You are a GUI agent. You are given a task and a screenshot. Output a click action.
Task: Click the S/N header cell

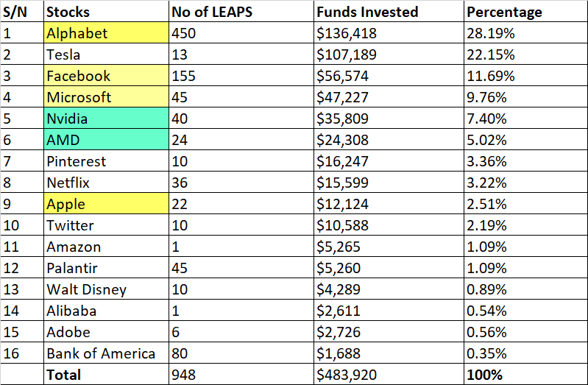pos(21,12)
